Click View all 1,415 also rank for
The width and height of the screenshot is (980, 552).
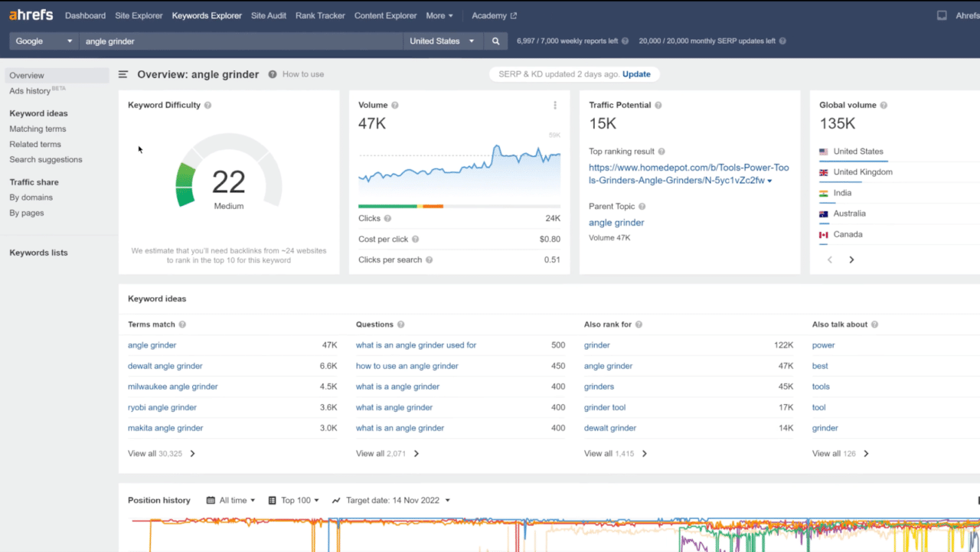(x=616, y=453)
